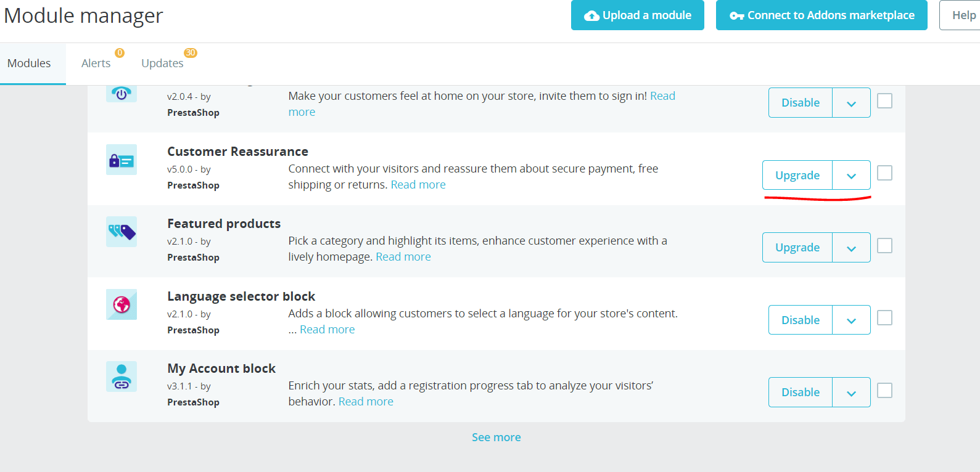The width and height of the screenshot is (980, 472).
Task: Click the Customer Reassurance lock card icon
Action: pos(121,160)
